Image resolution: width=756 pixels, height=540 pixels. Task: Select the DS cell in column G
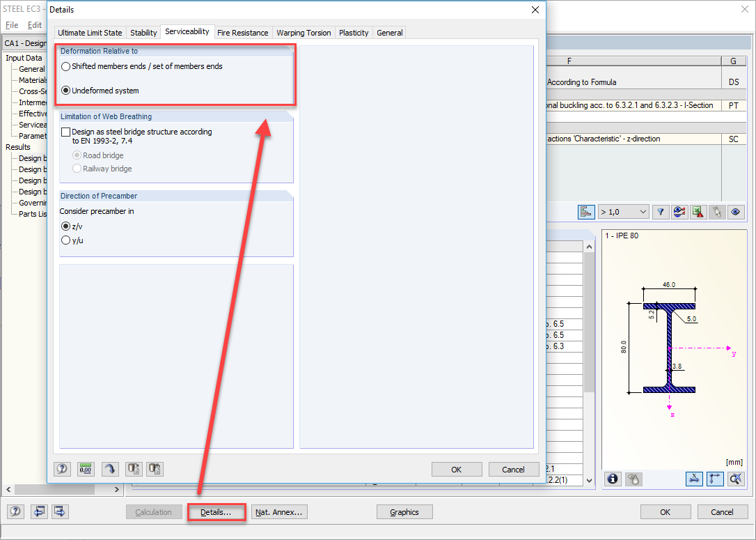point(734,82)
